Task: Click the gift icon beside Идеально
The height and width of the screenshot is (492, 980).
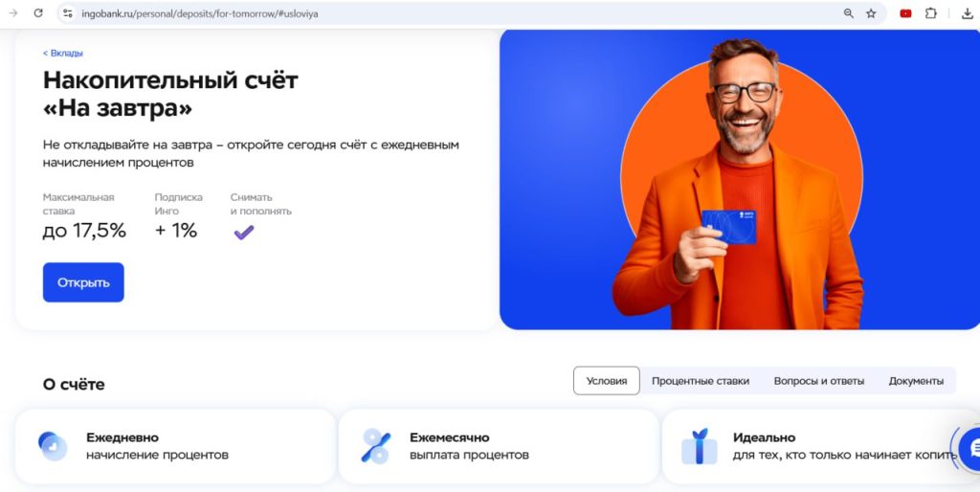Action: pyautogui.click(x=700, y=446)
